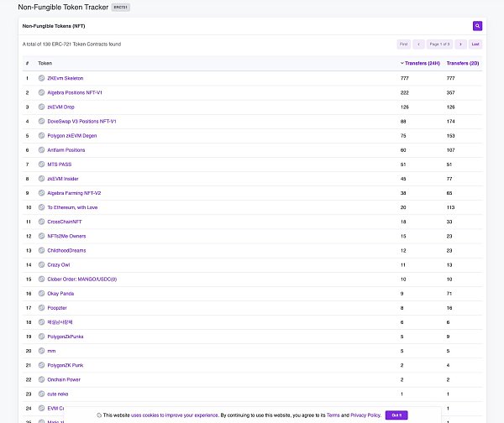This screenshot has width=504, height=423.
Task: Open DoveSwap V3 Positions NFT-V1 link
Action: [81, 121]
